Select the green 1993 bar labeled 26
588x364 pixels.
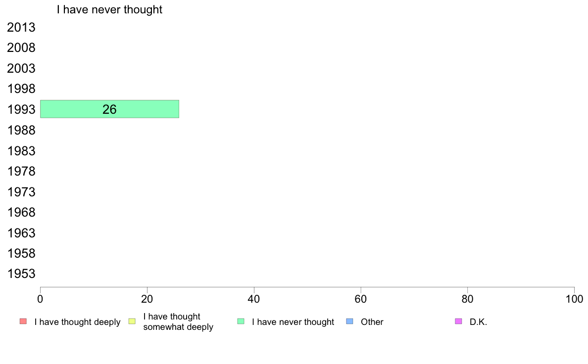tap(109, 109)
